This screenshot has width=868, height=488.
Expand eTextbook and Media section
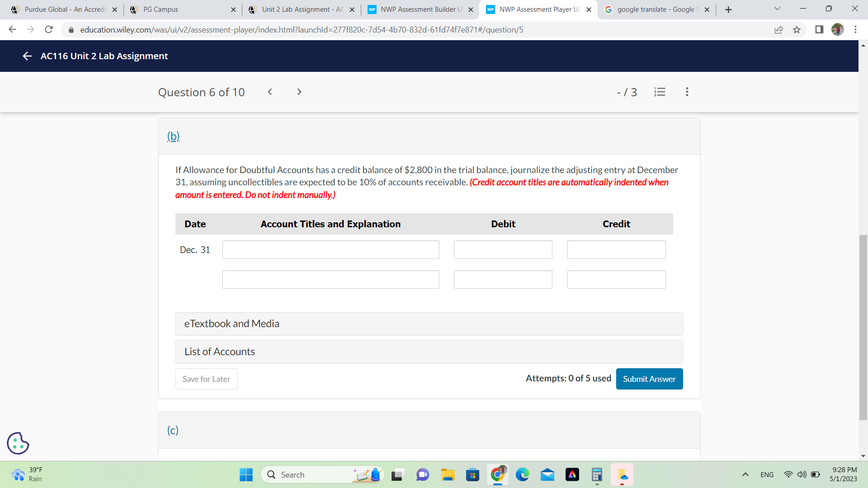429,324
